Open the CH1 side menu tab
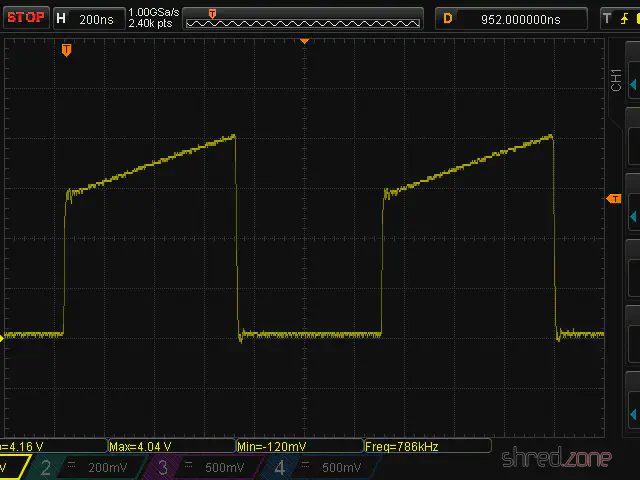This screenshot has height=480, width=640. (616, 80)
